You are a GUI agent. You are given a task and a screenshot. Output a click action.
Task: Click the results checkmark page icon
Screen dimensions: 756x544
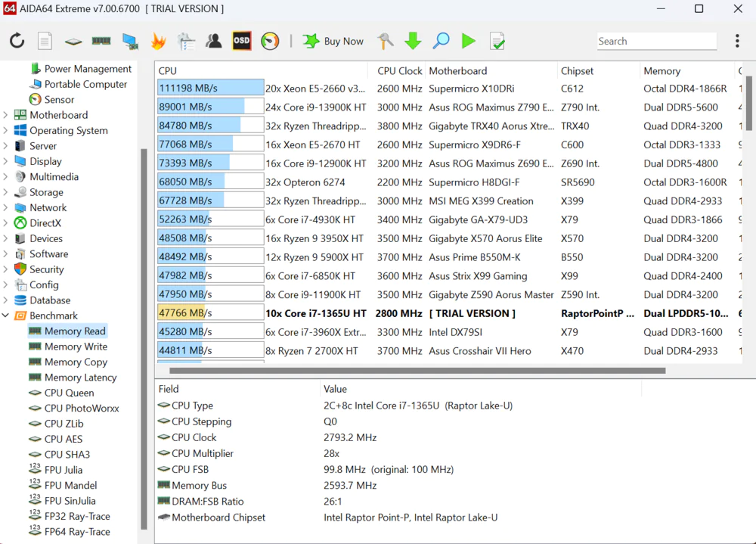click(497, 41)
